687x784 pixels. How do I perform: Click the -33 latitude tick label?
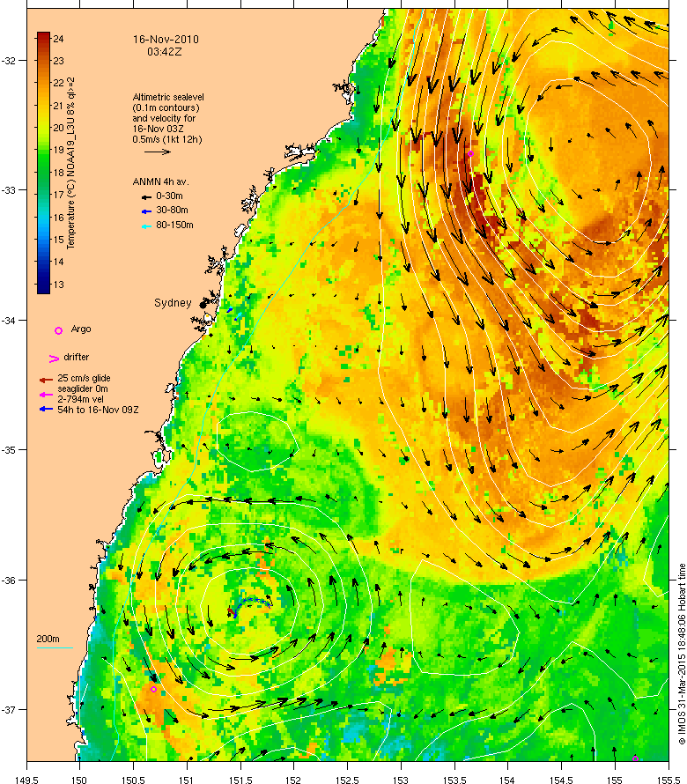9,190
